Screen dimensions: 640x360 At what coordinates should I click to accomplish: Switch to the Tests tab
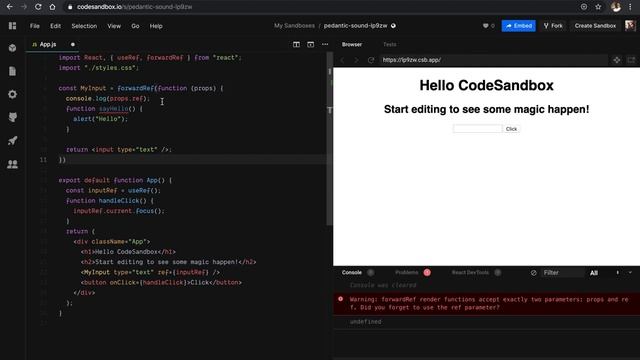click(390, 44)
